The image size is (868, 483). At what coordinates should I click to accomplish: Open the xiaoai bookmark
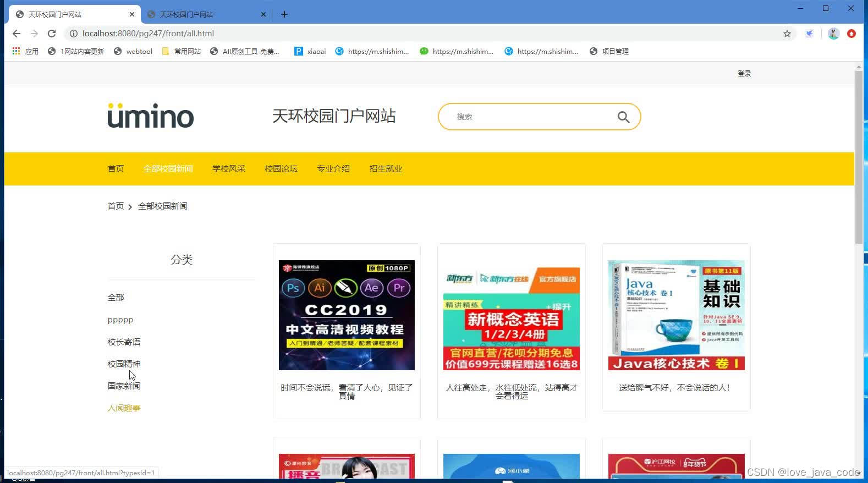(310, 51)
